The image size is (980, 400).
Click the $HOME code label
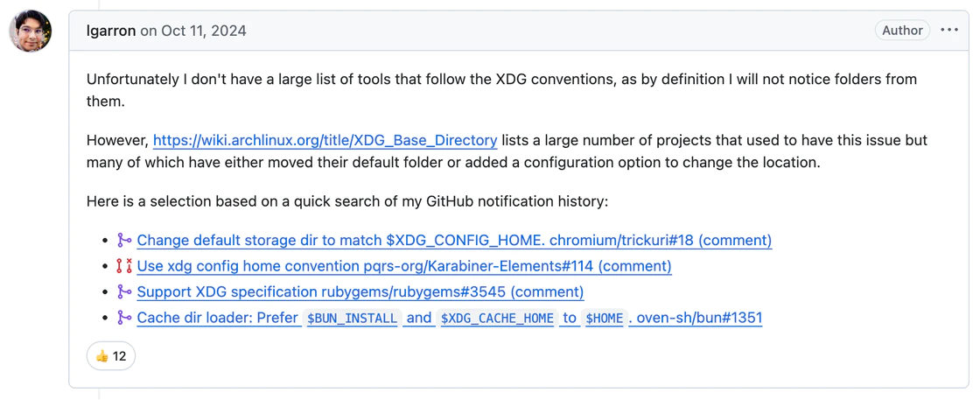(605, 319)
